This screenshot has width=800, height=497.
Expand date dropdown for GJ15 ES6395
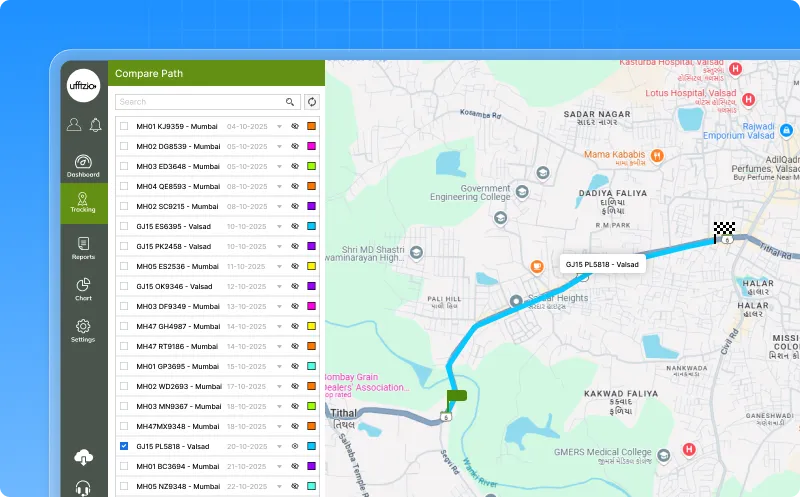pyautogui.click(x=280, y=226)
